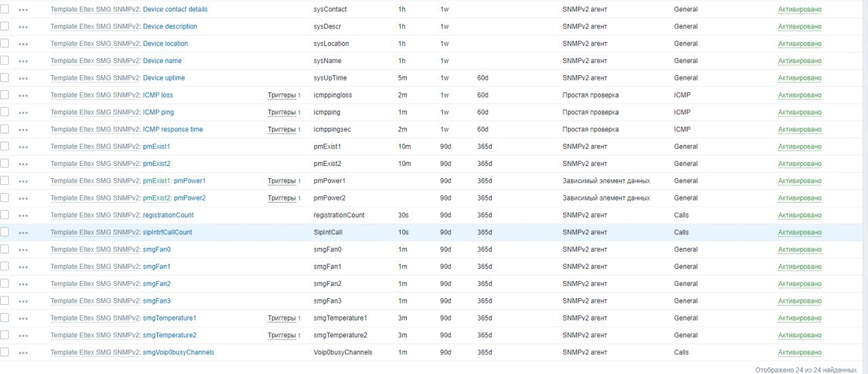Open the three-dot menu for Device uptime
The width and height of the screenshot is (868, 374).
click(x=23, y=78)
